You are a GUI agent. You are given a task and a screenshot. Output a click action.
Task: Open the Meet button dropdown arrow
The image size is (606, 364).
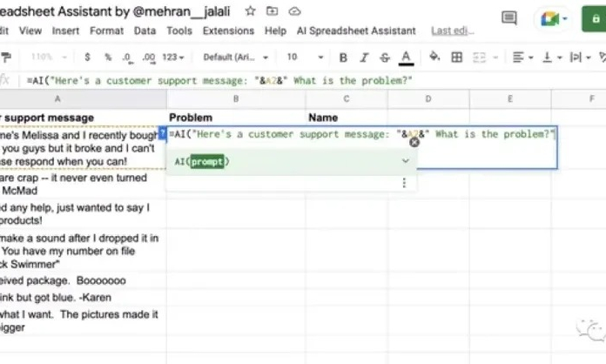565,18
